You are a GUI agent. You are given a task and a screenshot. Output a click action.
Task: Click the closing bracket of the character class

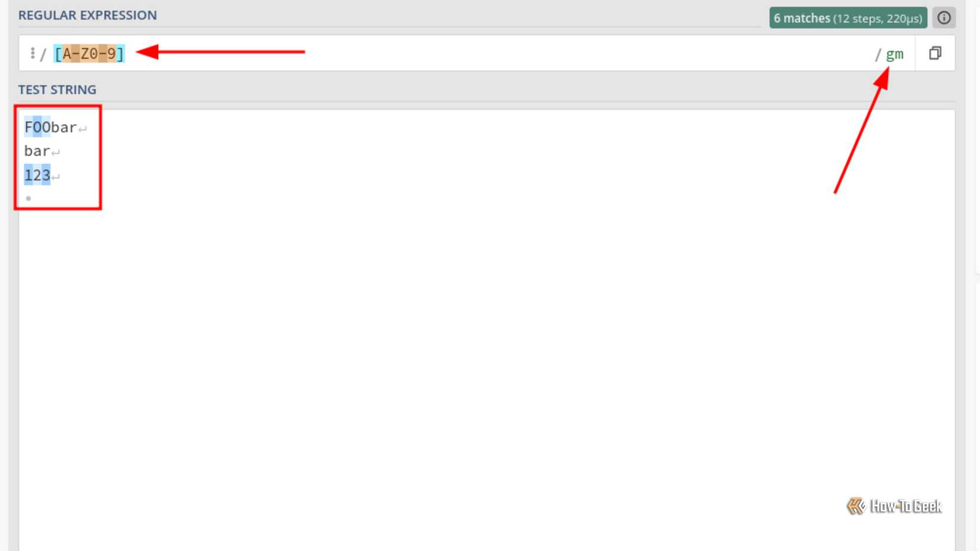click(x=121, y=53)
